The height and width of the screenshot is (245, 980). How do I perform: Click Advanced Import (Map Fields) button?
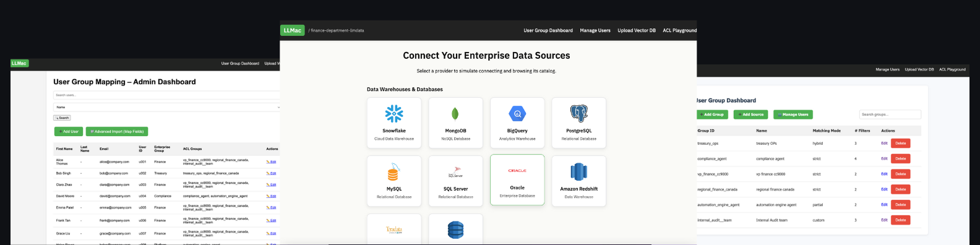click(x=117, y=131)
